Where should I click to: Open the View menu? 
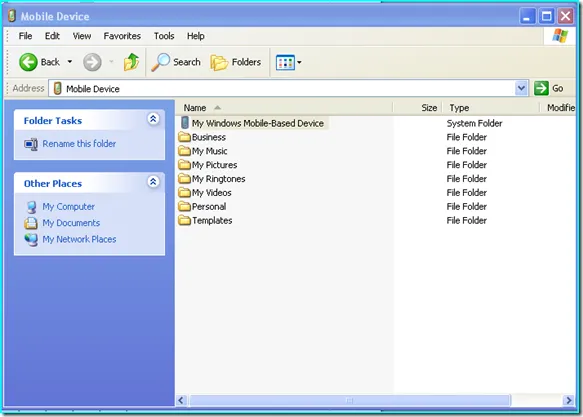click(82, 36)
